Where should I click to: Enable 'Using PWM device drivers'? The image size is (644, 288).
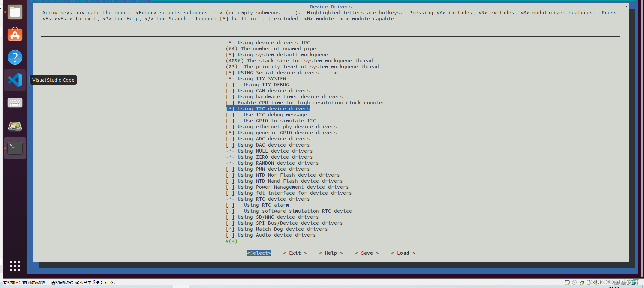pyautogui.click(x=268, y=169)
